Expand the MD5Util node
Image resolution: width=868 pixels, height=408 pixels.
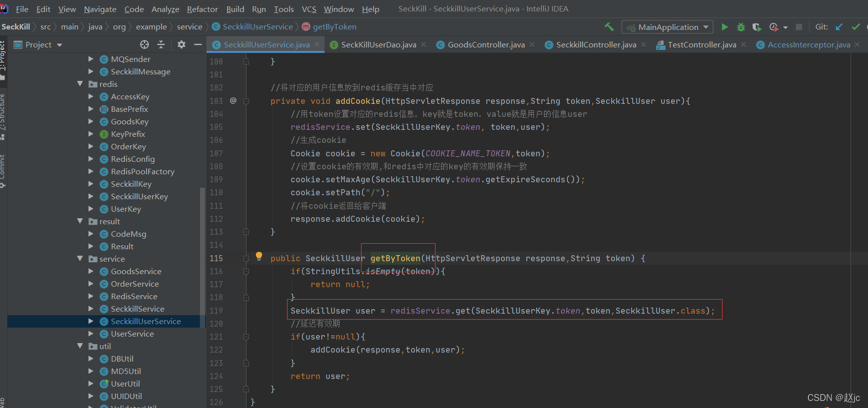click(91, 371)
